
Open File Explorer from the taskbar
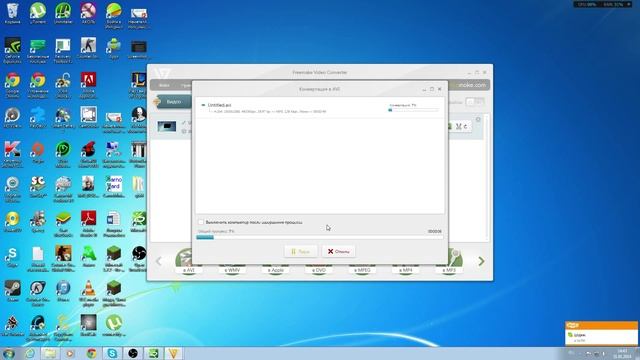click(50, 353)
